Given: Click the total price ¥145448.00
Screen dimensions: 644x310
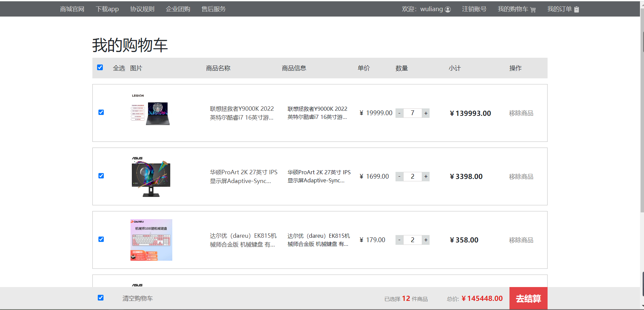Looking at the screenshot, I should coord(482,299).
